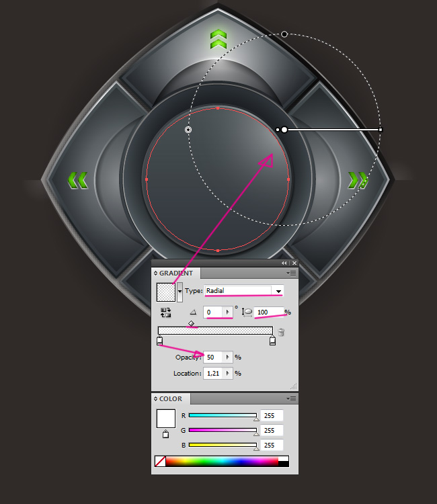Select the Color panel tab
Viewport: 437px width, 504px height.
click(169, 398)
